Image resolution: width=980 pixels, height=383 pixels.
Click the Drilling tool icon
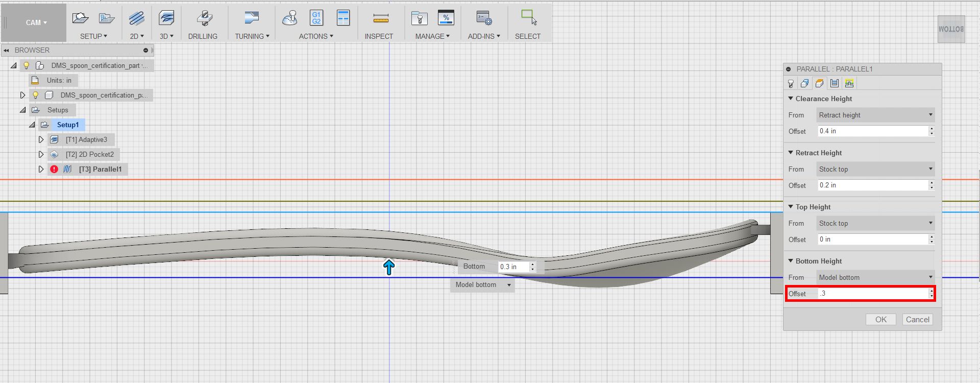pos(204,18)
